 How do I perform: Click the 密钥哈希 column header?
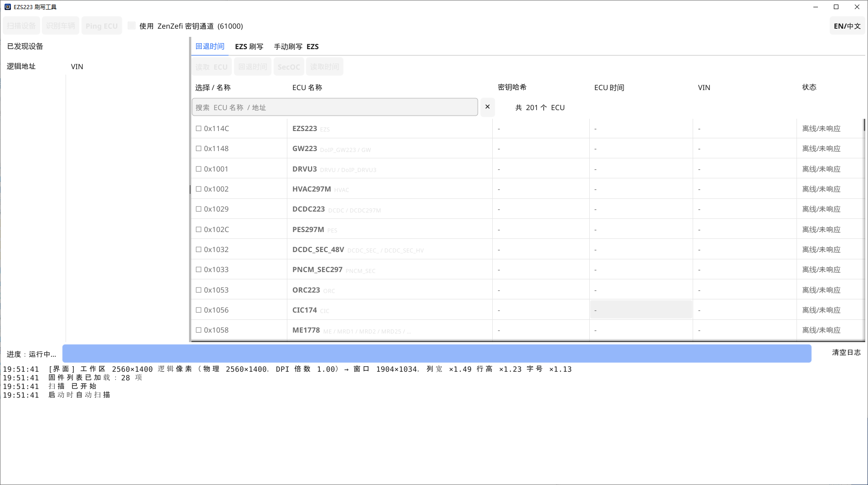pos(512,87)
